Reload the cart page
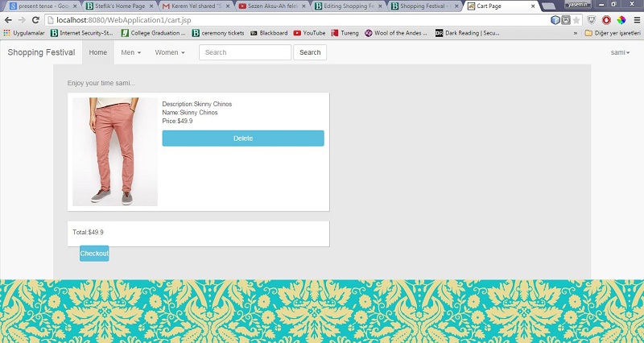This screenshot has width=644, height=343. (x=35, y=19)
